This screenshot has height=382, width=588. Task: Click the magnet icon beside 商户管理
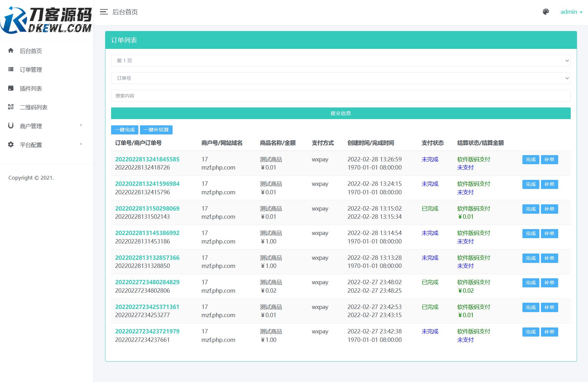11,126
